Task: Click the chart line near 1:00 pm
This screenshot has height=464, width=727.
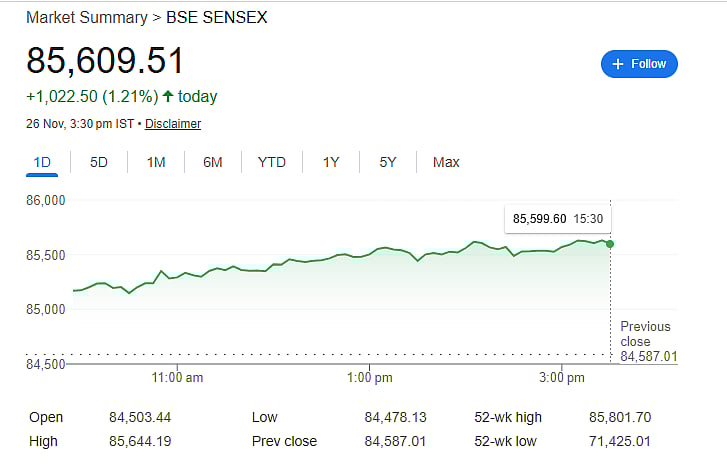Action: click(370, 252)
